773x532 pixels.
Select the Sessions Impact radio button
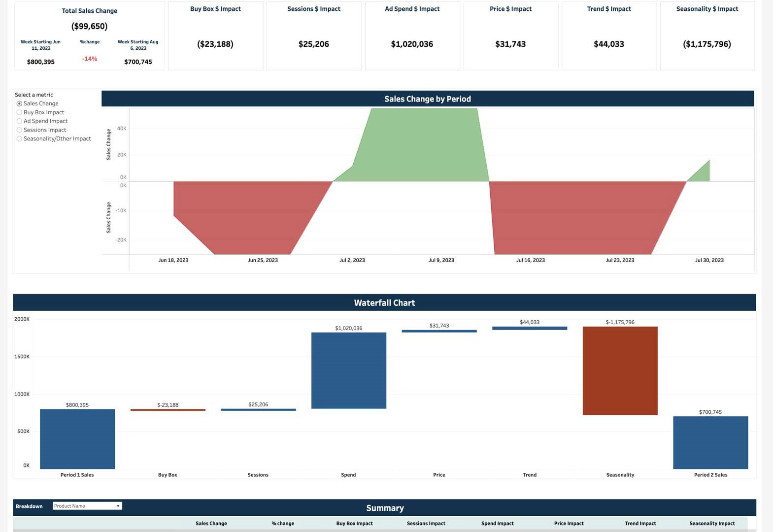click(x=20, y=130)
